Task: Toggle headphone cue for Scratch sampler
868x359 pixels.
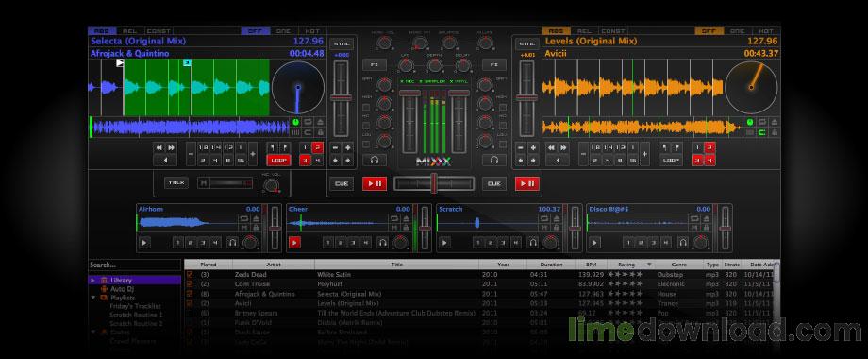Action: [x=532, y=242]
